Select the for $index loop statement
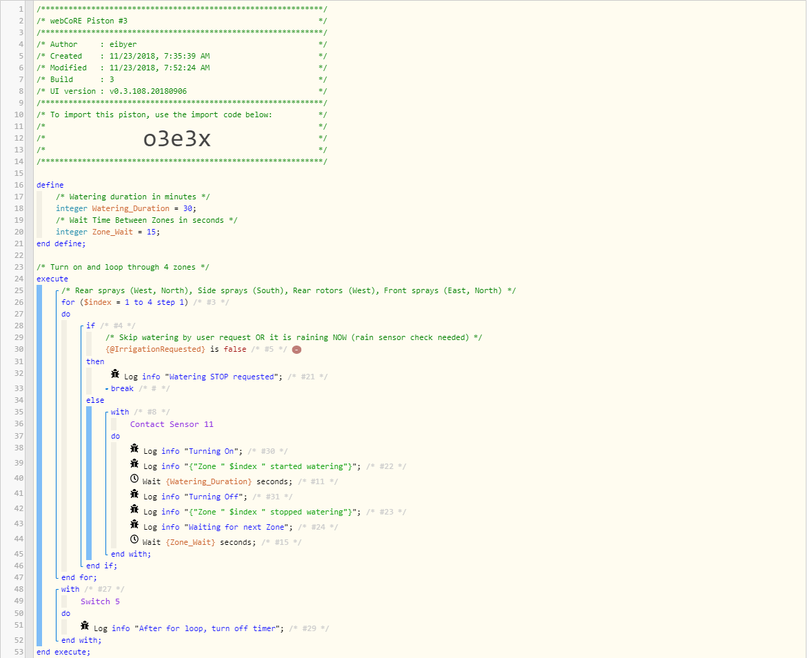Screen dimensions: 812x658 point(124,302)
